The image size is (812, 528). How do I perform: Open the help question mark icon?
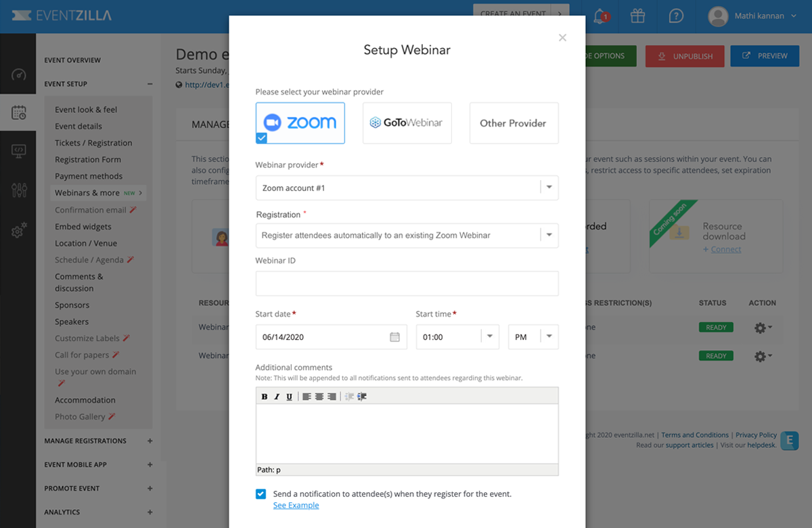[675, 16]
